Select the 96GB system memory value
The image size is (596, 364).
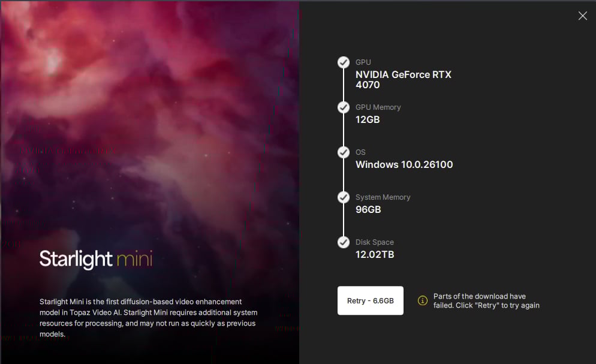[368, 209]
